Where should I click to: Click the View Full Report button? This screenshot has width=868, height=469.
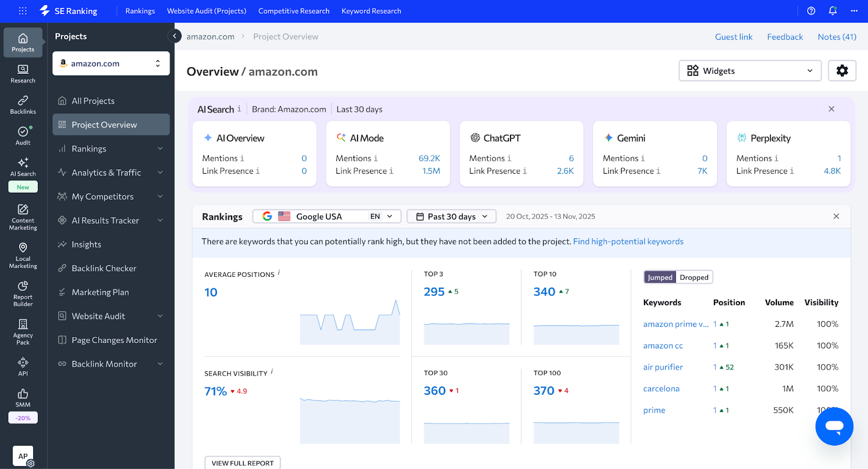[x=242, y=463]
